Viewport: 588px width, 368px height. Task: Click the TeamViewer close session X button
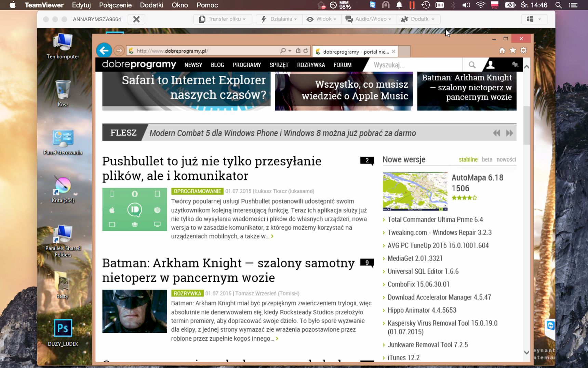(x=136, y=19)
